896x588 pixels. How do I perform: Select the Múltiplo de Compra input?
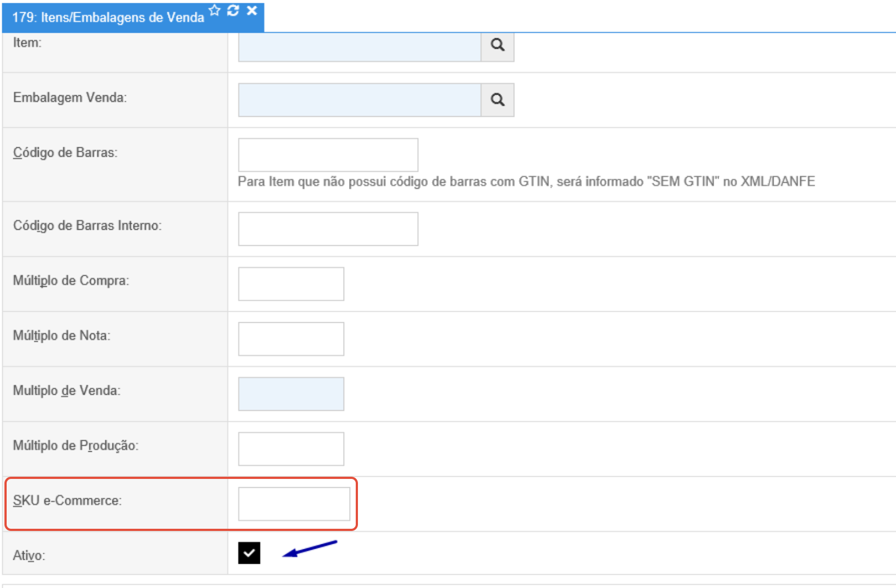click(291, 284)
